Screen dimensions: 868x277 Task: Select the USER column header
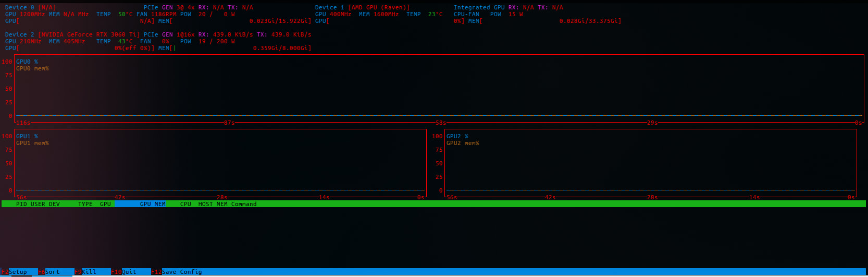[x=38, y=204]
